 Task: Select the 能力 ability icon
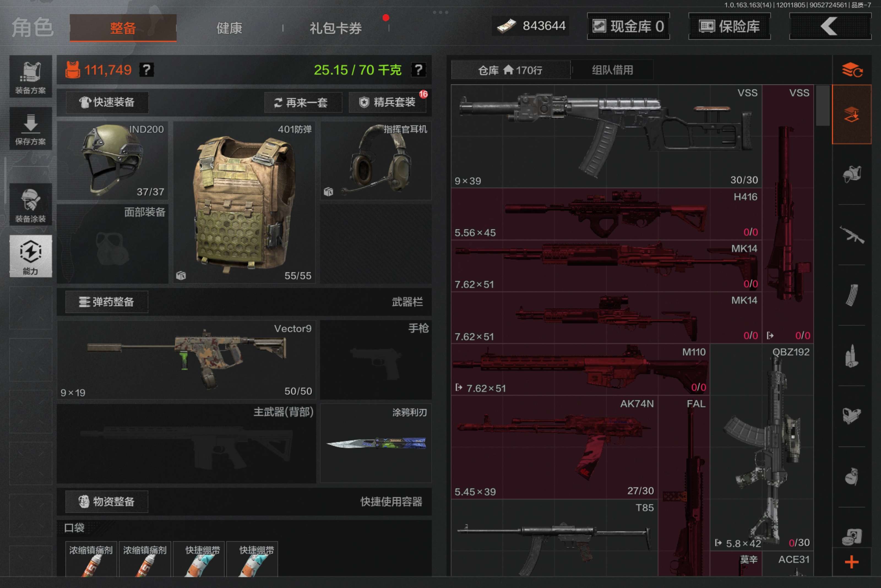pyautogui.click(x=30, y=256)
